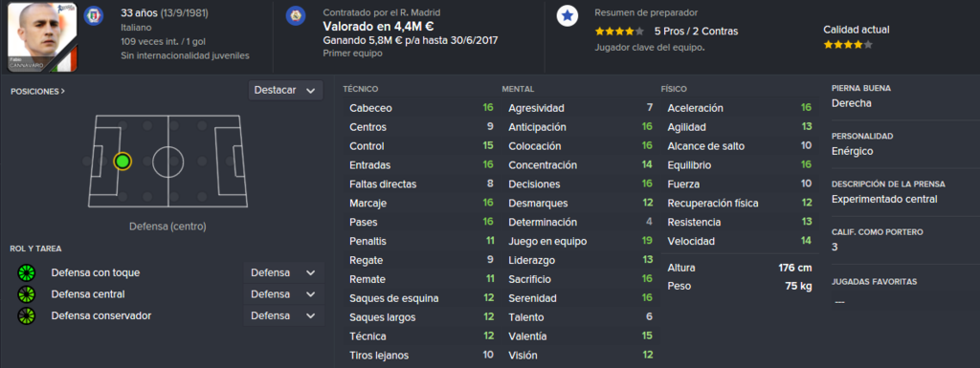The image size is (980, 368).
Task: Click the Cannavaro player portrait
Action: (42, 37)
